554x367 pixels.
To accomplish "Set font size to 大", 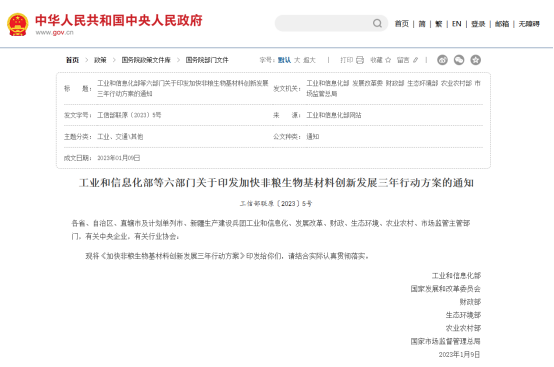I will [x=297, y=60].
